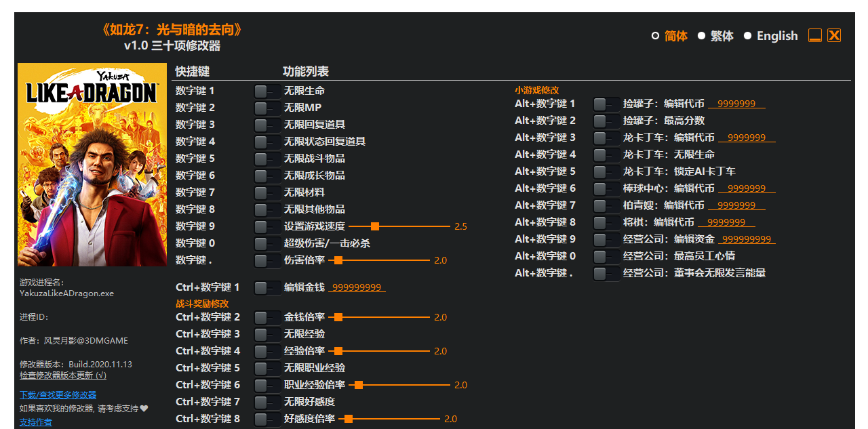
Task: Open 下载/查找更多修改器 link
Action: click(58, 394)
